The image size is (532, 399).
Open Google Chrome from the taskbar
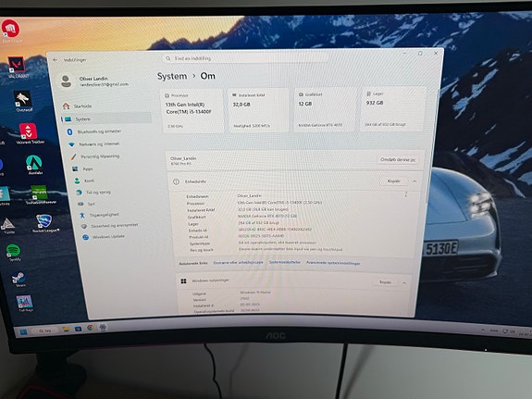(x=91, y=328)
